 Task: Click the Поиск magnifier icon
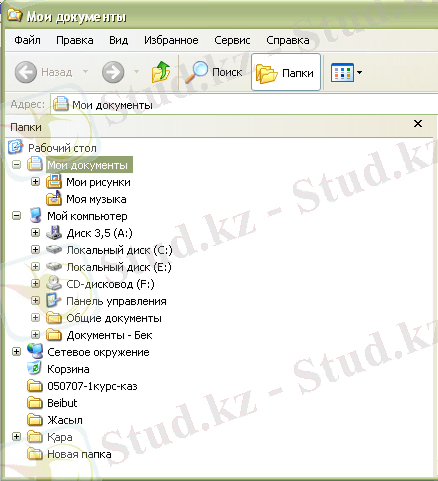[196, 72]
